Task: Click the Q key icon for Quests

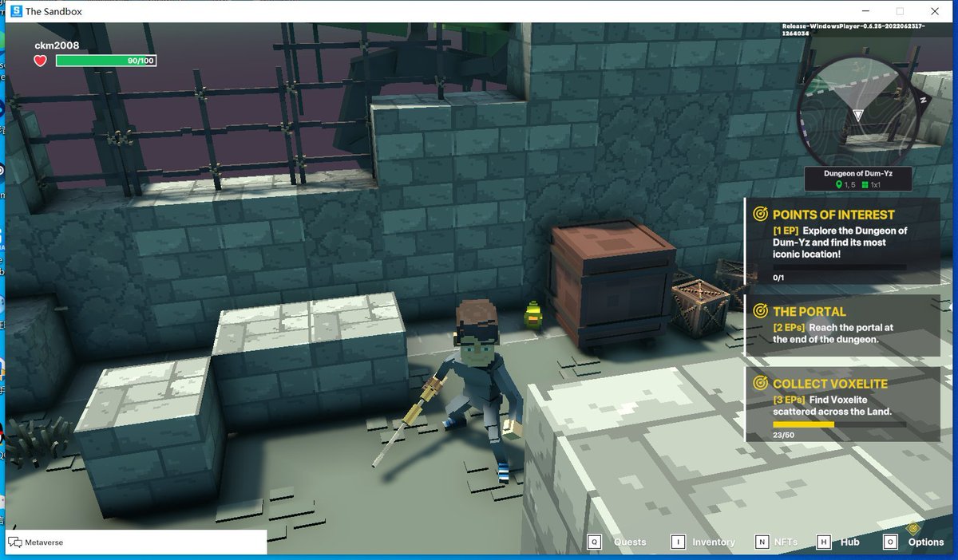Action: click(594, 542)
